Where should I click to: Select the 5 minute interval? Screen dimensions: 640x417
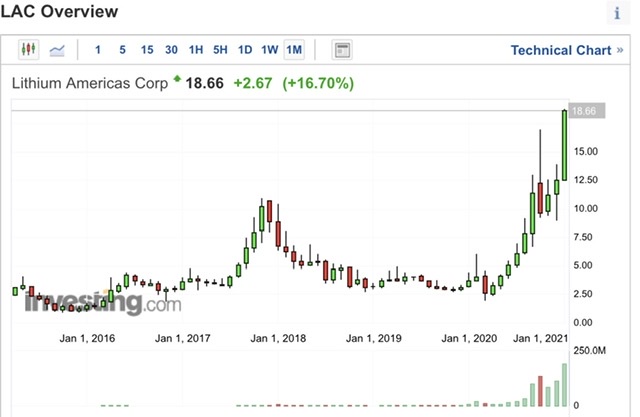[122, 50]
